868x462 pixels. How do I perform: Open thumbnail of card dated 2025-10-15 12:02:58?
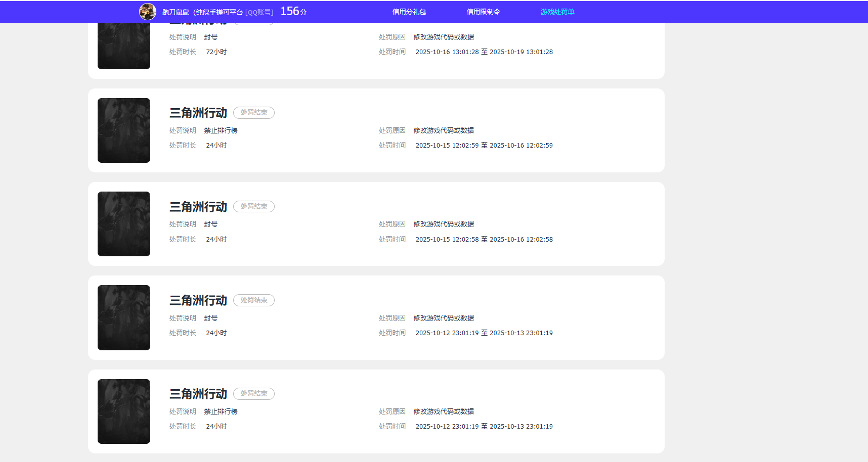point(124,224)
